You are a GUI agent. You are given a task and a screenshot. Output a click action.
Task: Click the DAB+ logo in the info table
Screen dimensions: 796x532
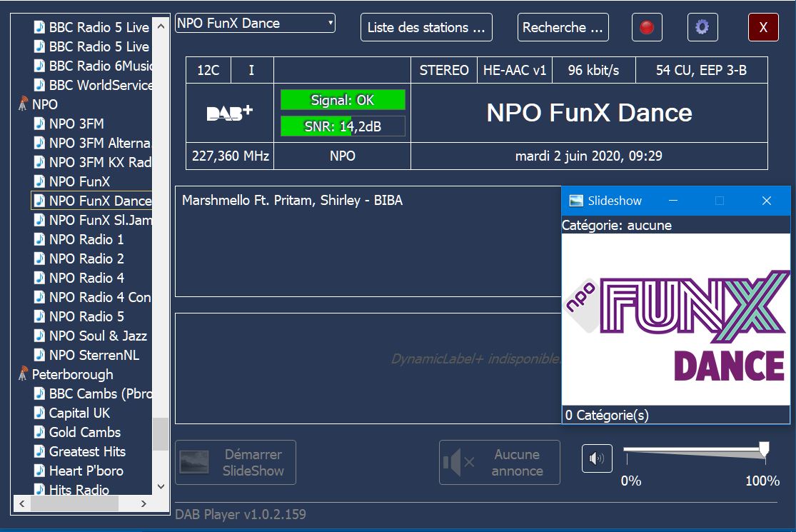tap(229, 113)
